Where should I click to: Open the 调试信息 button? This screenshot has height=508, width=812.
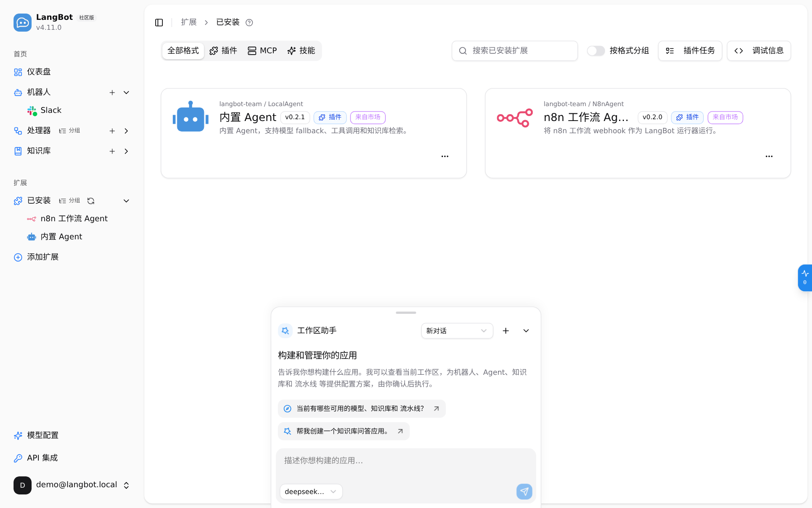tap(759, 51)
